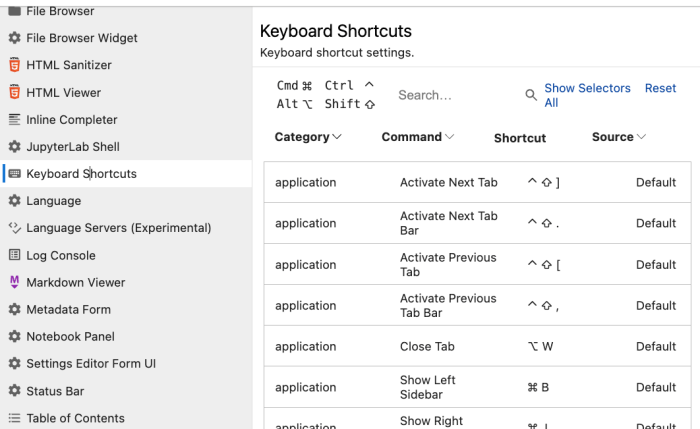Open JupyterLab Shell settings
This screenshot has width=700, height=429.
73,147
